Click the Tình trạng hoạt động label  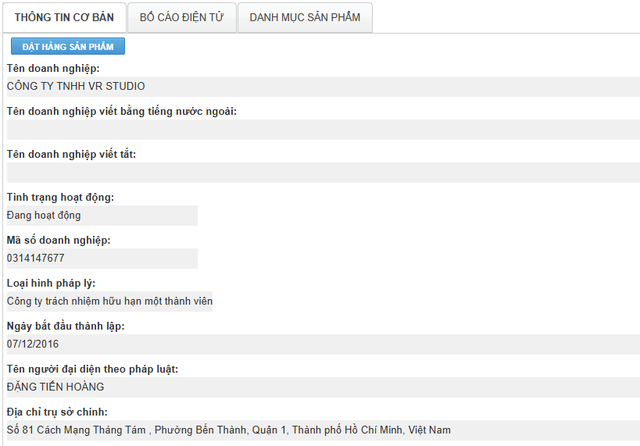(x=60, y=197)
